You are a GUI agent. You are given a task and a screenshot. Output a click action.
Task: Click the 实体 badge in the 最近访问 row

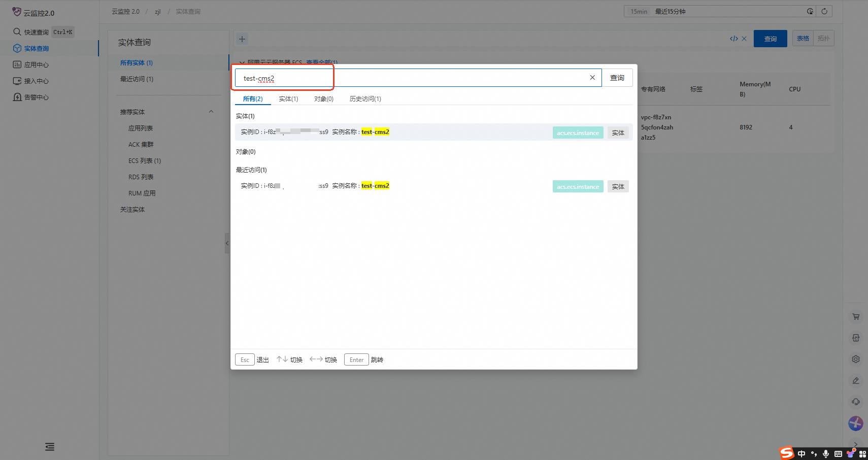click(618, 187)
